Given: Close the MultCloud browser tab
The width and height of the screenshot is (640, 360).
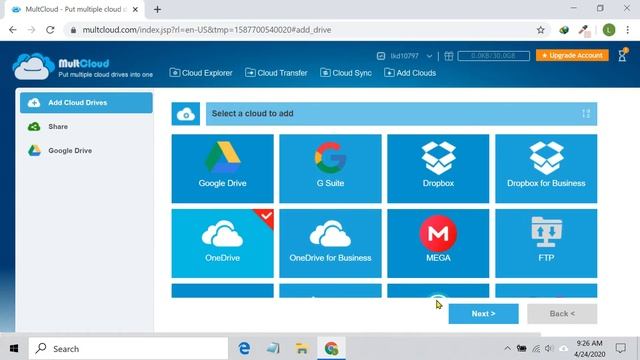Looking at the screenshot, I should tap(135, 9).
